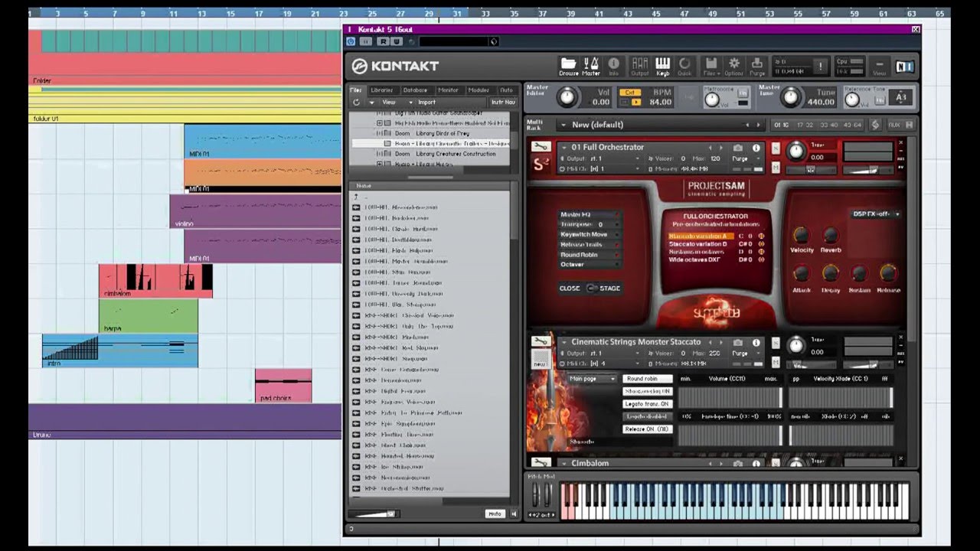Toggle Ext sync in Master Editor
This screenshot has height=551, width=980.
click(629, 93)
